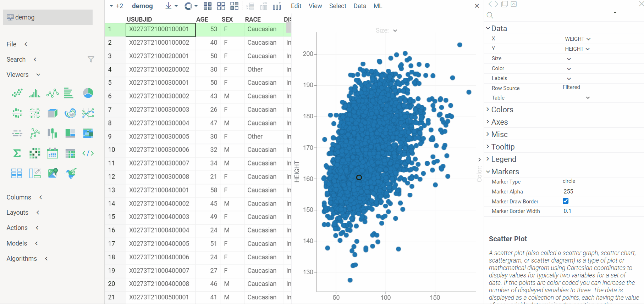The height and width of the screenshot is (304, 644).
Task: Open the Labels column dropdown
Action: click(569, 79)
